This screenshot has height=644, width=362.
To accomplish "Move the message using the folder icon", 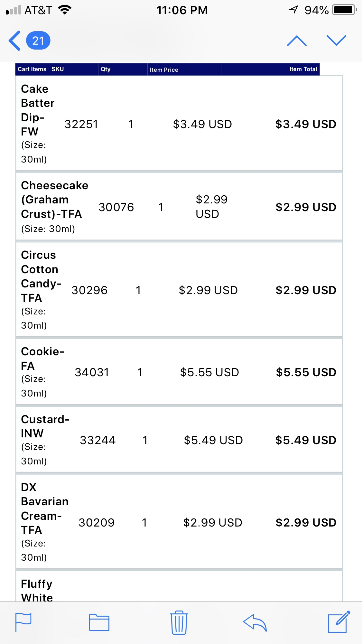I will [99, 622].
